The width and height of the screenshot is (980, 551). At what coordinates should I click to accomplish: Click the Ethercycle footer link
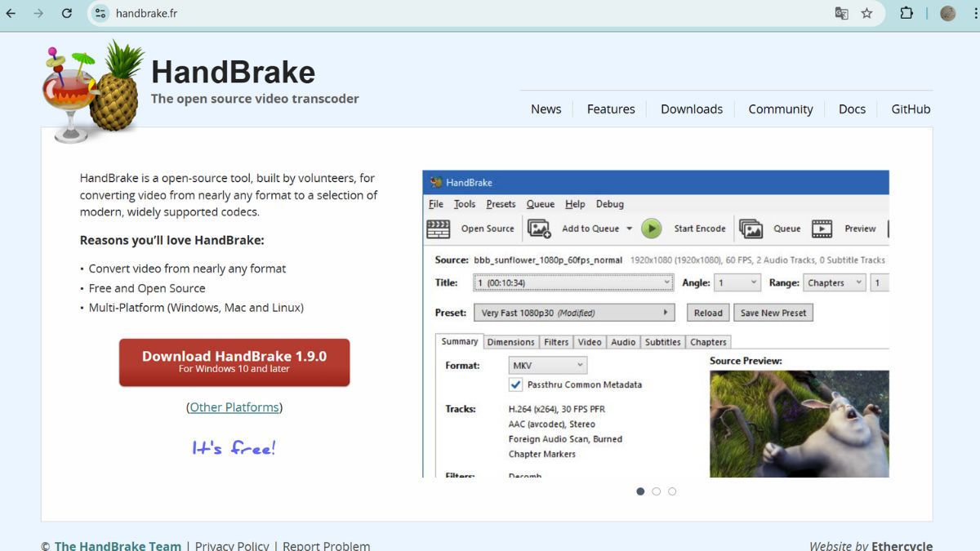click(902, 546)
